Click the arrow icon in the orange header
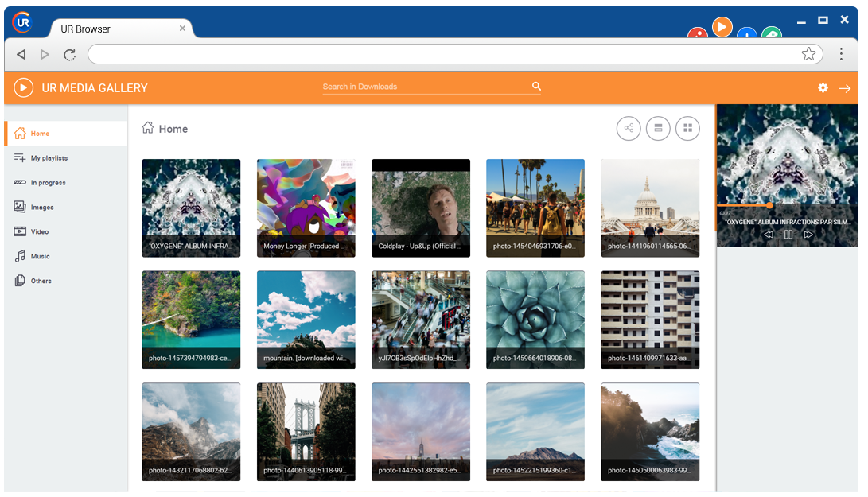The image size is (868, 497). 845,88
